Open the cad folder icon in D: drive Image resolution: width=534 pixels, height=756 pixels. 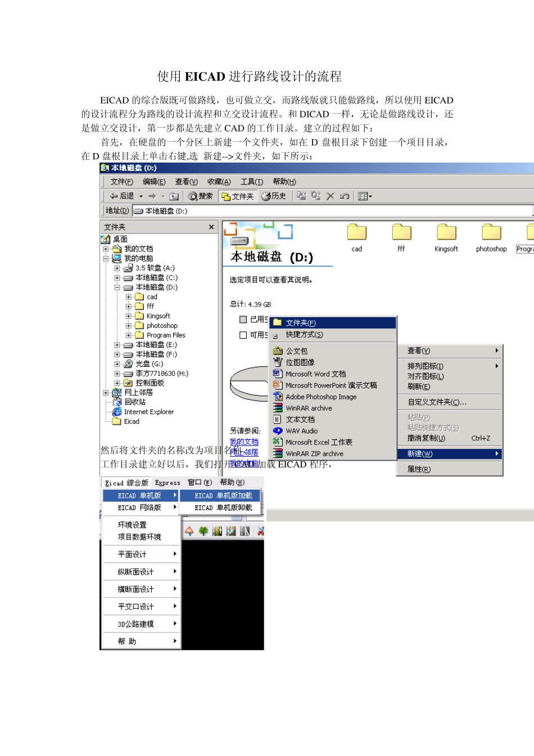click(356, 232)
